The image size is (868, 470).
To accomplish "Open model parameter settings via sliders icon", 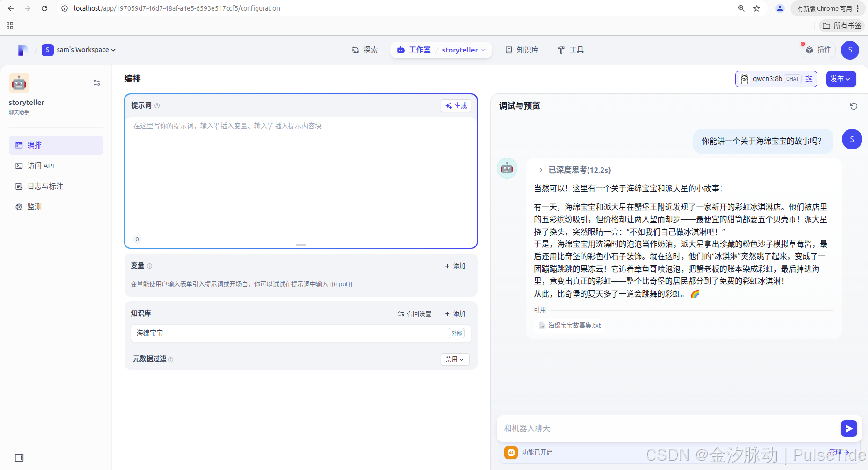I will click(x=809, y=79).
